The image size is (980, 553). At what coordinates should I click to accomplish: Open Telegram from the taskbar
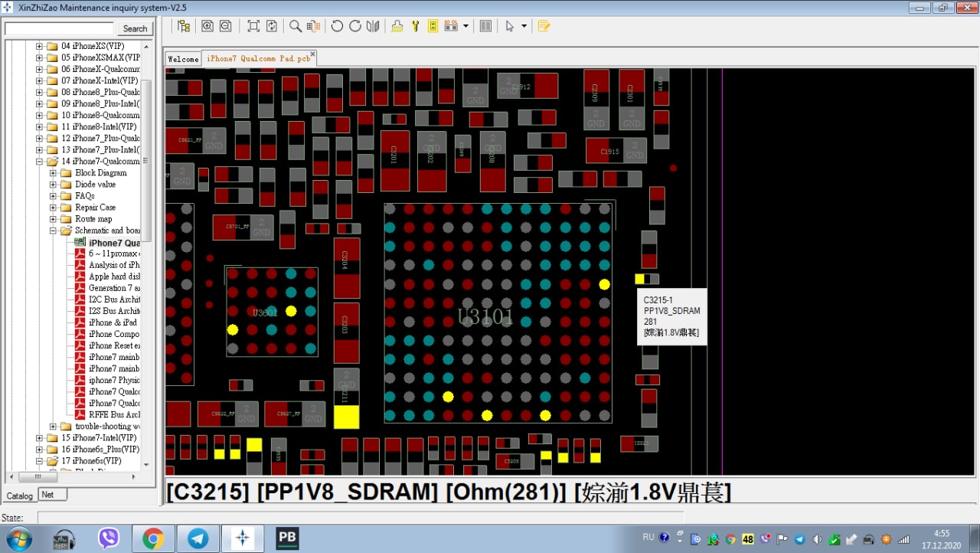point(198,538)
